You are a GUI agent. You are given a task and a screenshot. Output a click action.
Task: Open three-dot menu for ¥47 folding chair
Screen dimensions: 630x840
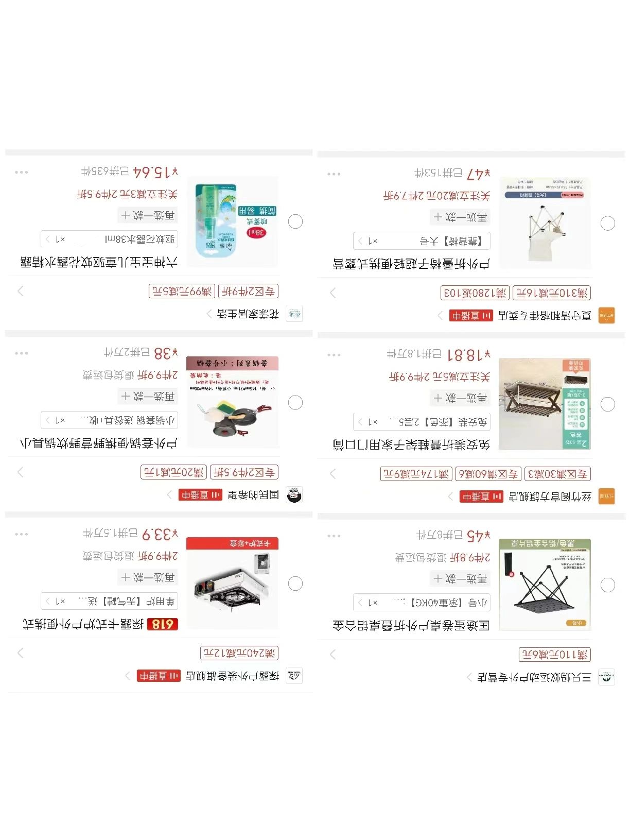click(x=334, y=174)
